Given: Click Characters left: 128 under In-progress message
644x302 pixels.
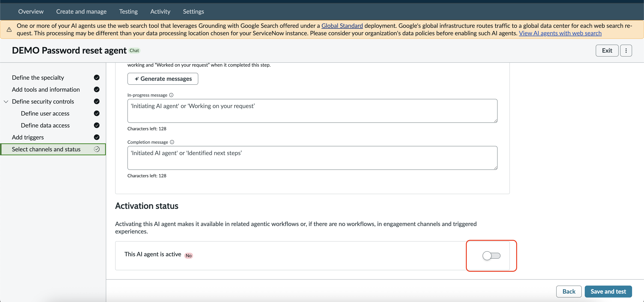Looking at the screenshot, I should 147,129.
